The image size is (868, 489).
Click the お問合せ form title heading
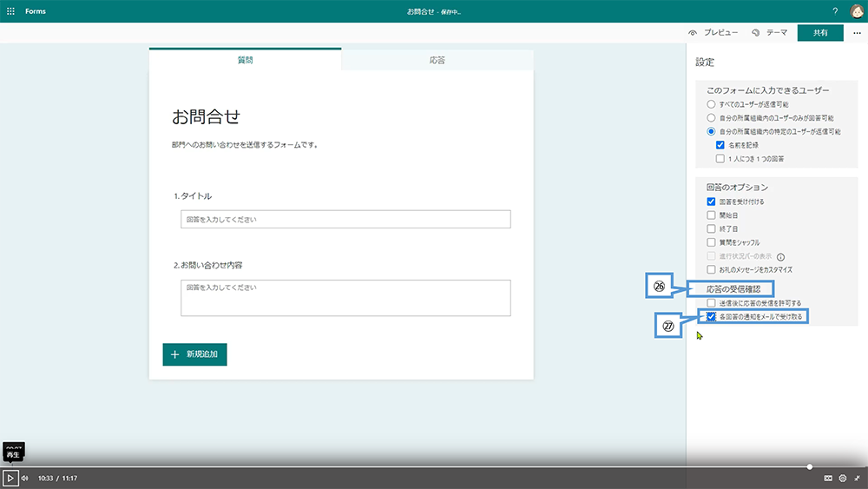(x=206, y=117)
